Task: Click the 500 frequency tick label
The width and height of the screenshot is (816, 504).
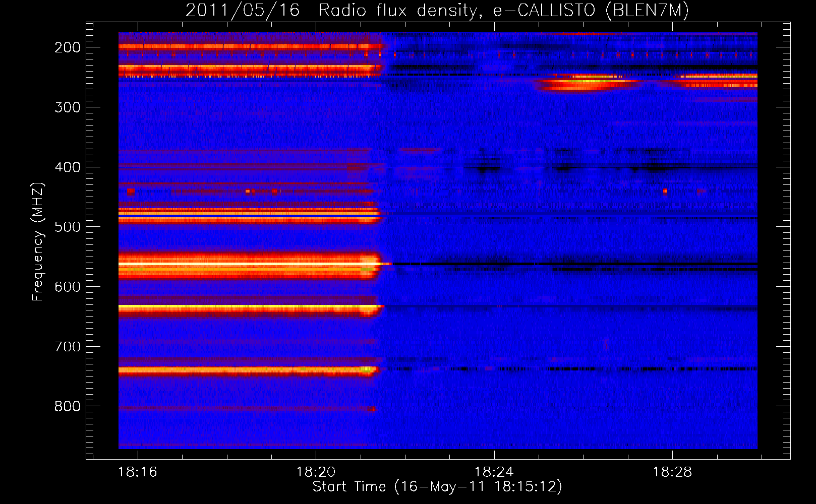Action: pyautogui.click(x=68, y=227)
